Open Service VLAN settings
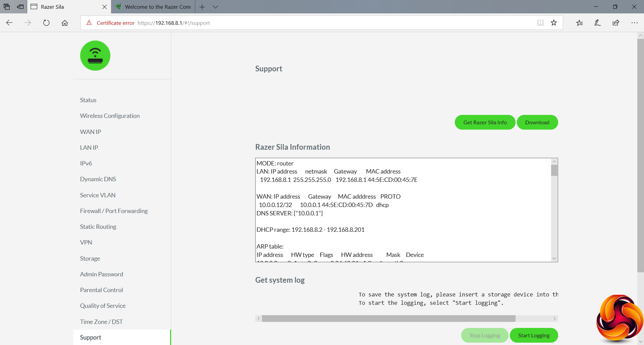 (98, 195)
